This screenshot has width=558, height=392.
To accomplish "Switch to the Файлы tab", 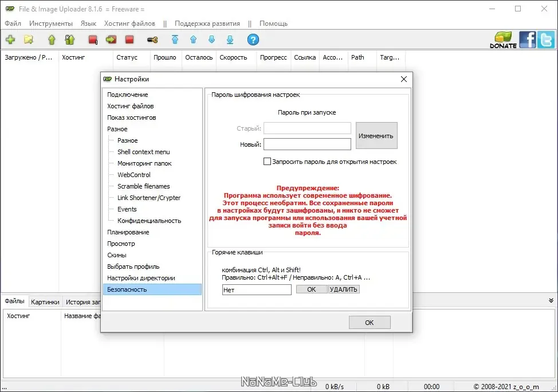I will (14, 301).
